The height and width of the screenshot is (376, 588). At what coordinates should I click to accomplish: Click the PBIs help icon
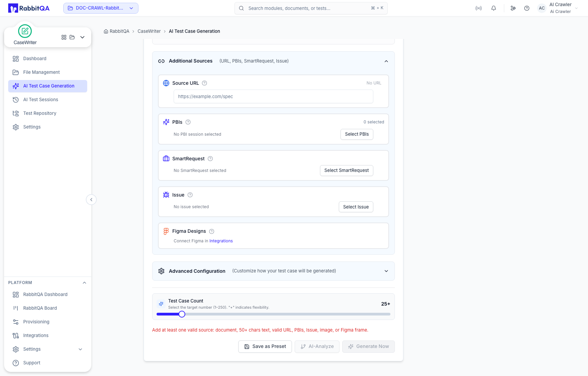188,122
